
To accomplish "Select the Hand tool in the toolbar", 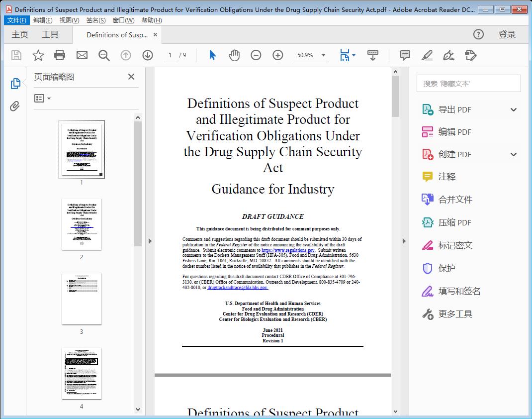I will click(234, 55).
